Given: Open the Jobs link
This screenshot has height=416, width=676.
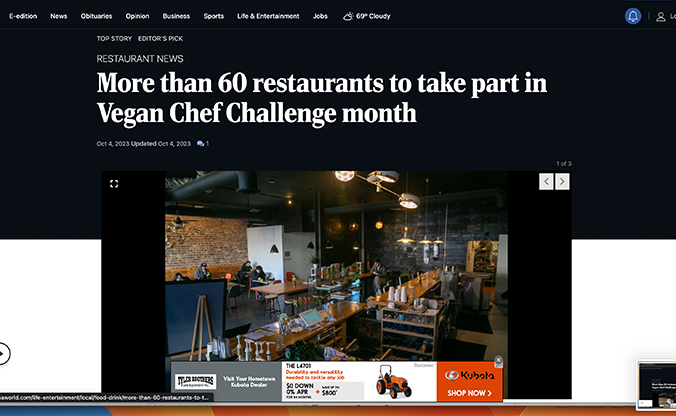Looking at the screenshot, I should tap(320, 16).
